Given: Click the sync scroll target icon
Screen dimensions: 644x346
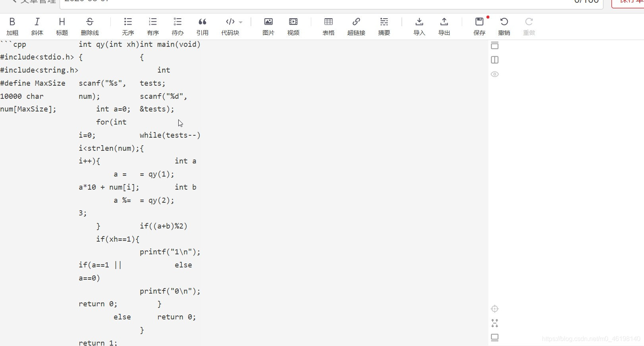Looking at the screenshot, I should [495, 309].
